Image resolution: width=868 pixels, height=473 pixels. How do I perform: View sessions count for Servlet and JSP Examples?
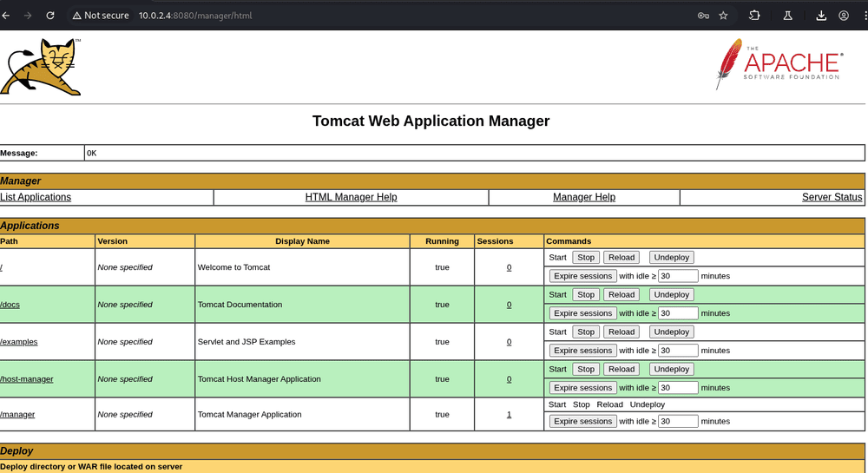(x=509, y=342)
